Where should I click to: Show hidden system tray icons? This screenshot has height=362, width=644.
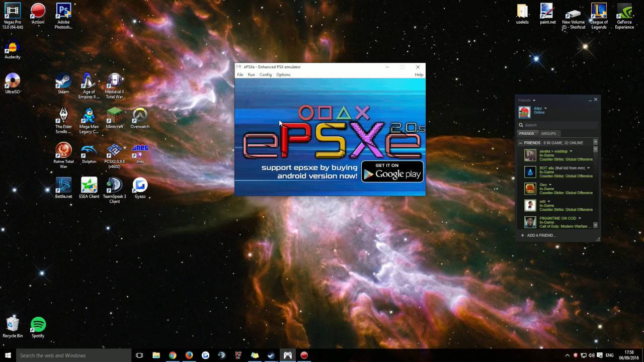568,355
